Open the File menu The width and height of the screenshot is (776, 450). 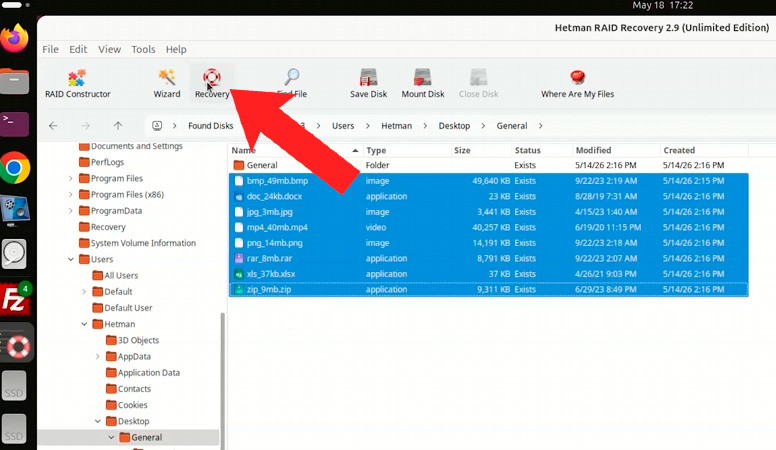[50, 50]
